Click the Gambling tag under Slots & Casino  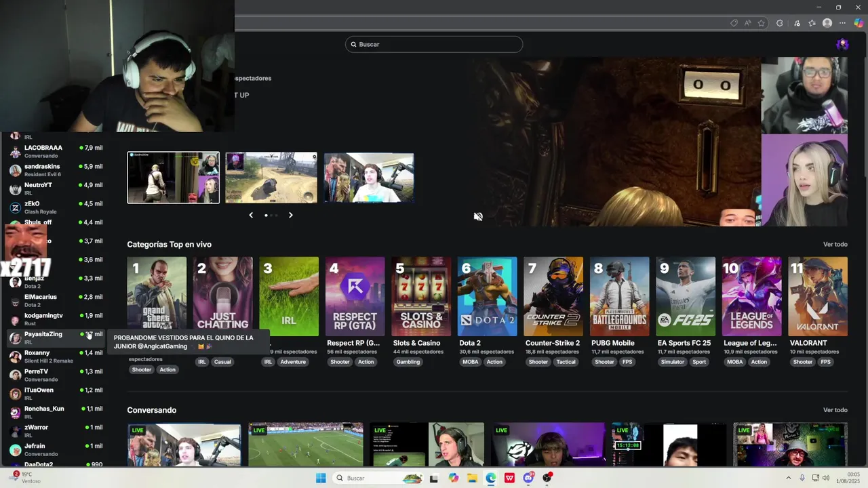pyautogui.click(x=408, y=362)
